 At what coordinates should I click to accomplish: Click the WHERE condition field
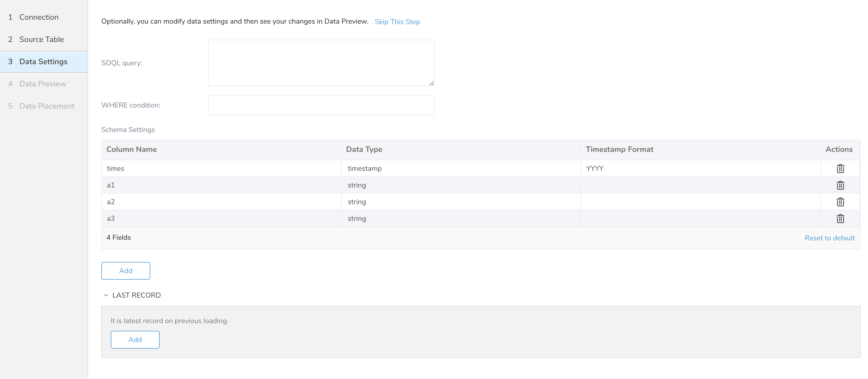pyautogui.click(x=321, y=105)
